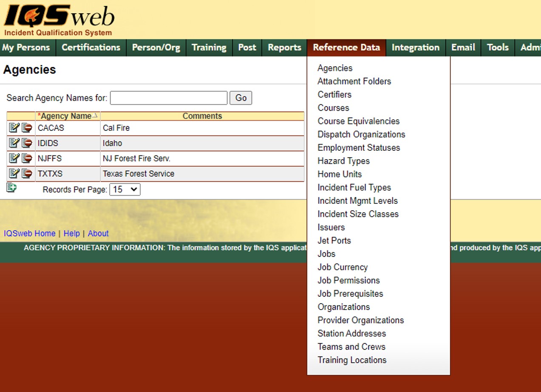Click the CACAS agency name cell

pos(68,128)
